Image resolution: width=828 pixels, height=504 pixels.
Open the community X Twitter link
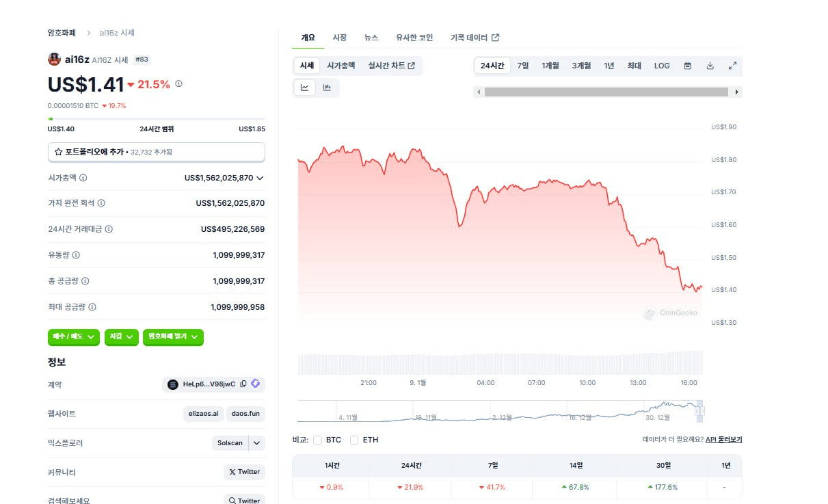(244, 472)
